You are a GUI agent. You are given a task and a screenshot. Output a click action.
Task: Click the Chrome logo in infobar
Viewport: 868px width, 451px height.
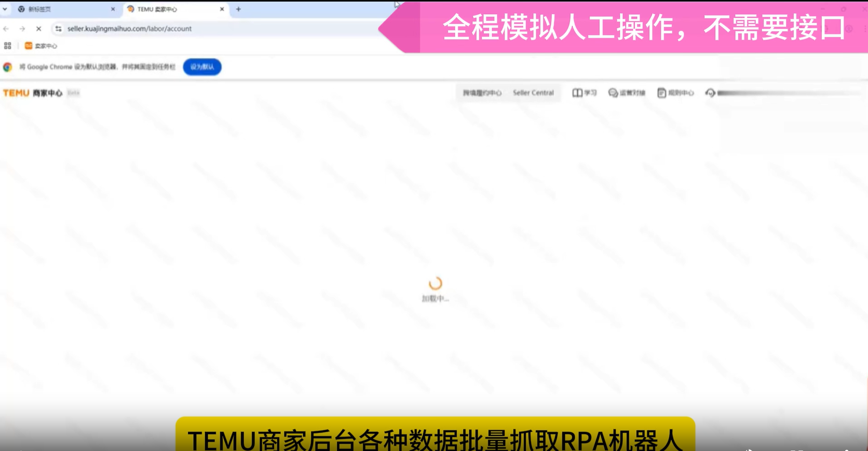tap(8, 67)
